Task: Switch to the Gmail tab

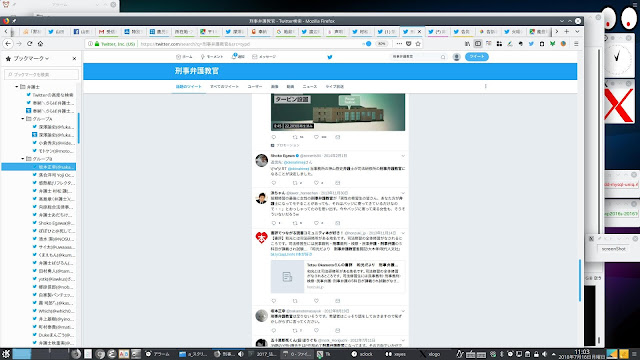Action: coord(107,31)
